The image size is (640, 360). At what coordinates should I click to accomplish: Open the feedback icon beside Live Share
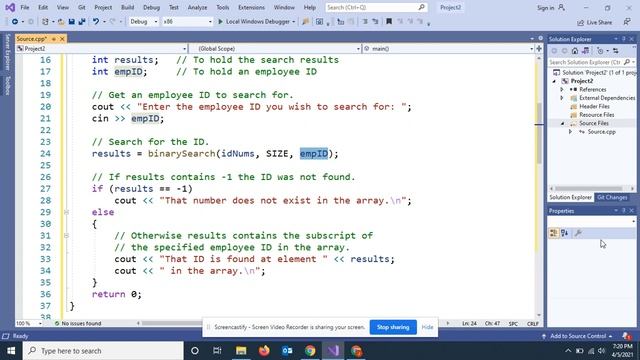627,22
